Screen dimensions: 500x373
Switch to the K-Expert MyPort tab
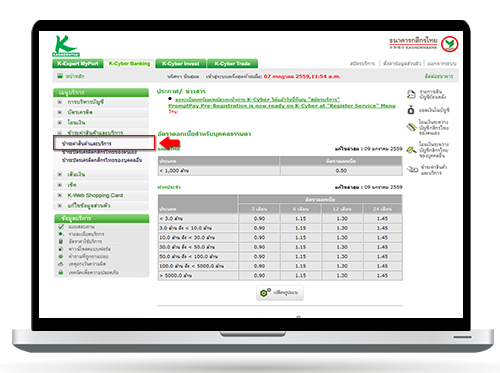point(78,63)
